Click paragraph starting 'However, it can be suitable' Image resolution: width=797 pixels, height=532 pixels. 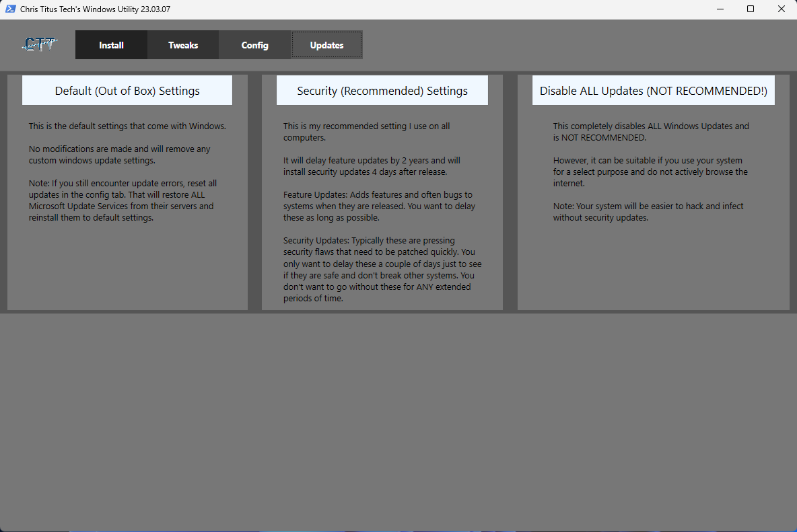coord(651,172)
